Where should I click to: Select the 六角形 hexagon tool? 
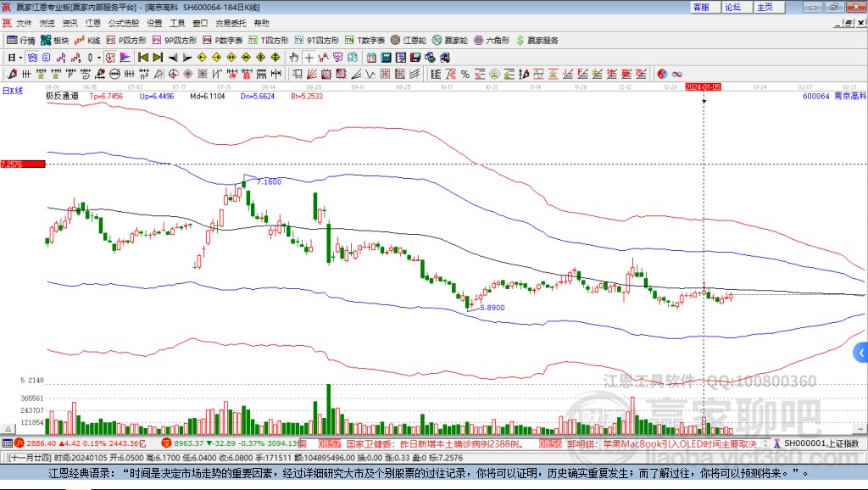[x=492, y=40]
